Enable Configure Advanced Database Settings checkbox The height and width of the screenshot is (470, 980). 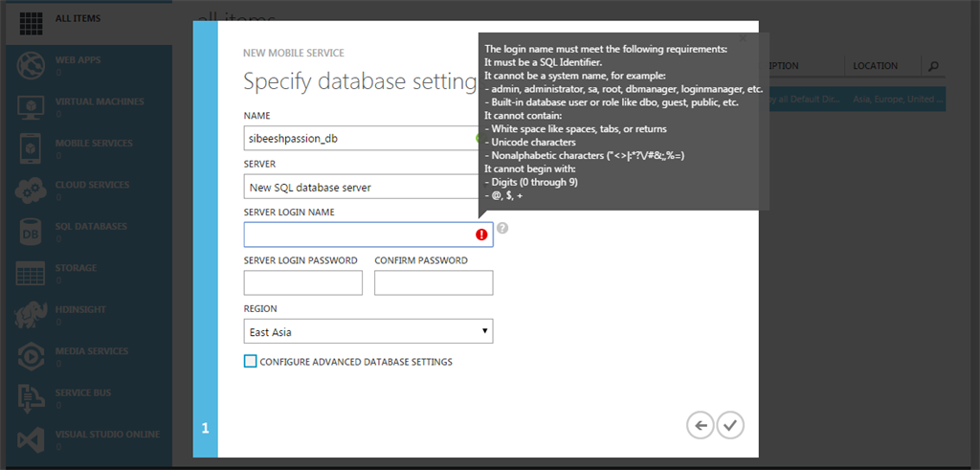(251, 362)
